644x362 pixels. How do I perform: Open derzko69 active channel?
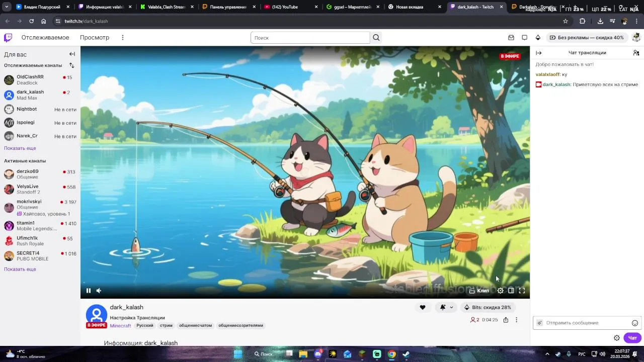[40, 174]
